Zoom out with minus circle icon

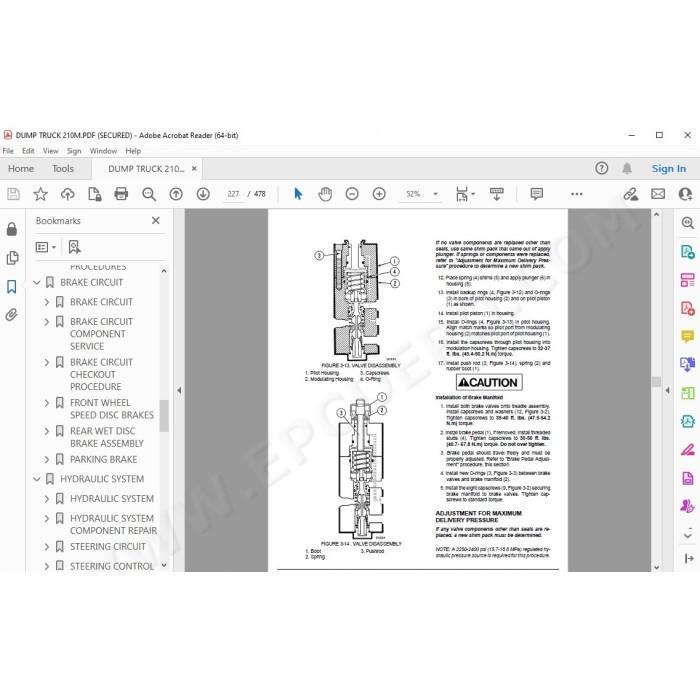click(352, 194)
